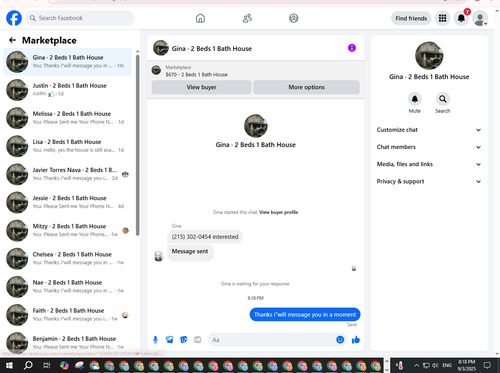
Task: Send a thumbs-up like
Action: (356, 340)
